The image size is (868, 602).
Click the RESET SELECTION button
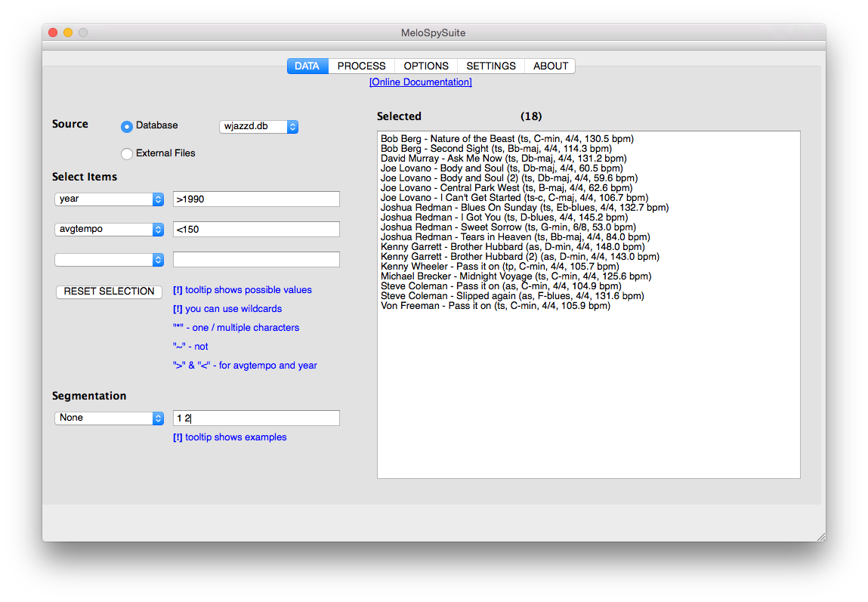click(x=109, y=291)
